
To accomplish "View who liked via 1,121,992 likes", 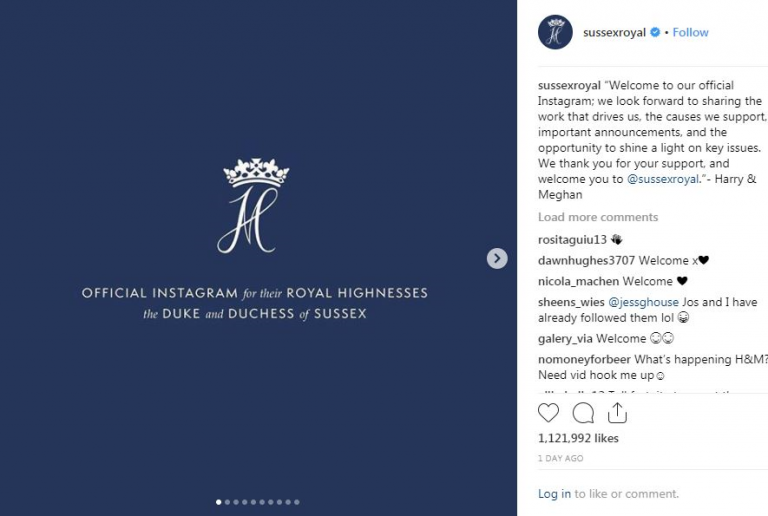I will (x=578, y=438).
